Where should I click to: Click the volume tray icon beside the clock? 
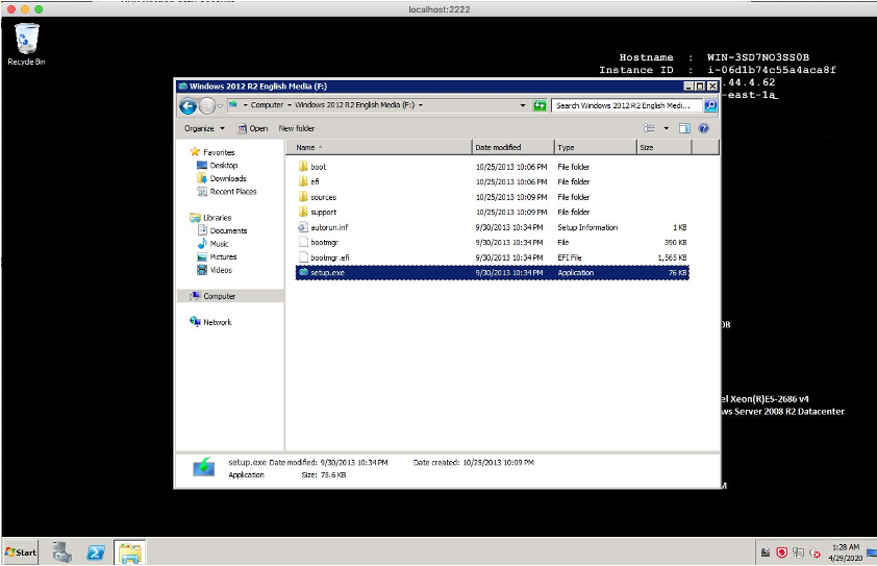(815, 553)
